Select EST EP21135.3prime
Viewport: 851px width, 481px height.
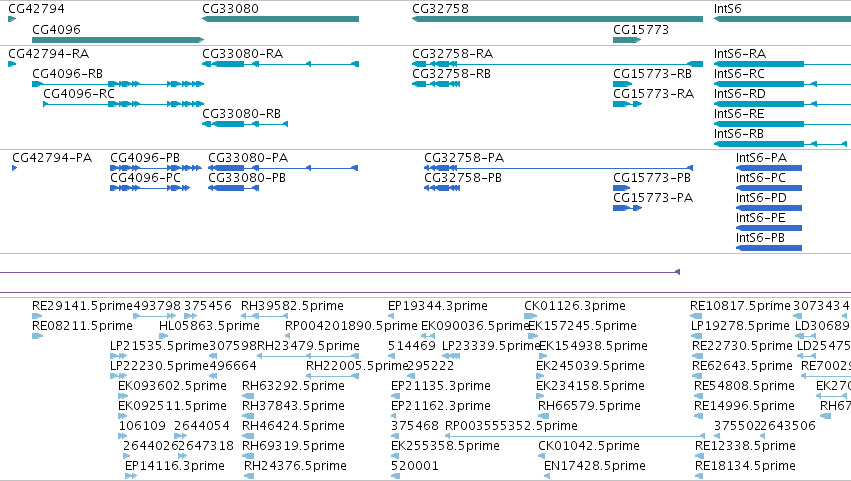pyautogui.click(x=441, y=387)
